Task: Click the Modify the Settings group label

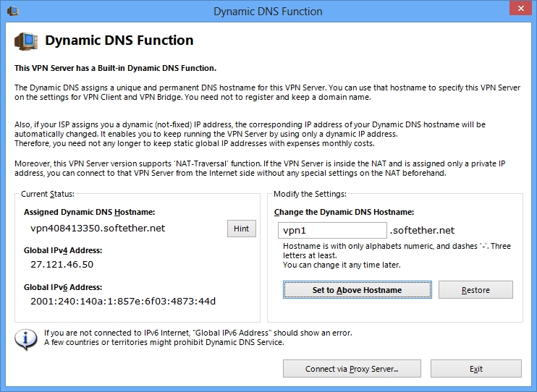Action: pyautogui.click(x=310, y=194)
